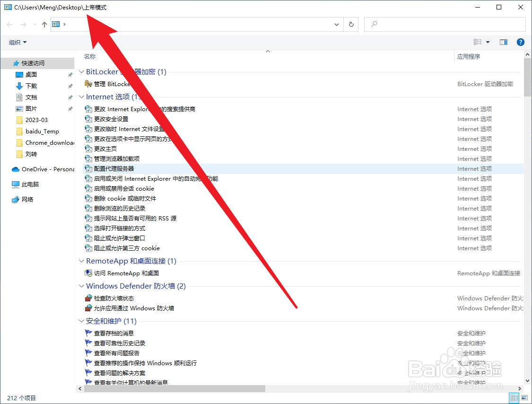Open 图片 in the sidebar
Image resolution: width=532 pixels, height=404 pixels.
(x=31, y=109)
